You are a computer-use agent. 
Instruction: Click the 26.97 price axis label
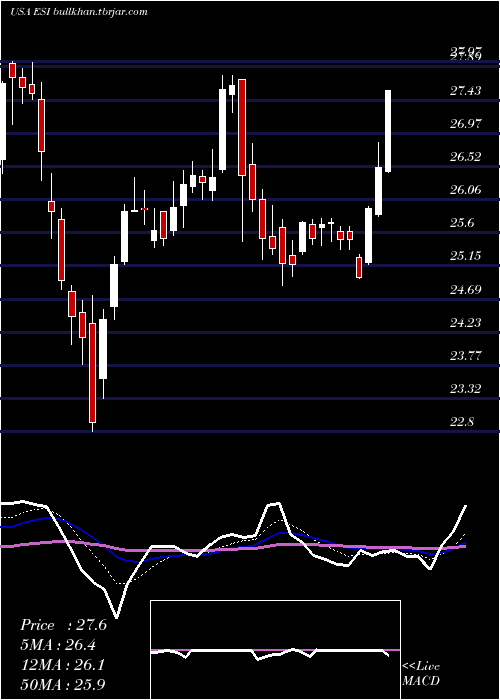(x=466, y=124)
